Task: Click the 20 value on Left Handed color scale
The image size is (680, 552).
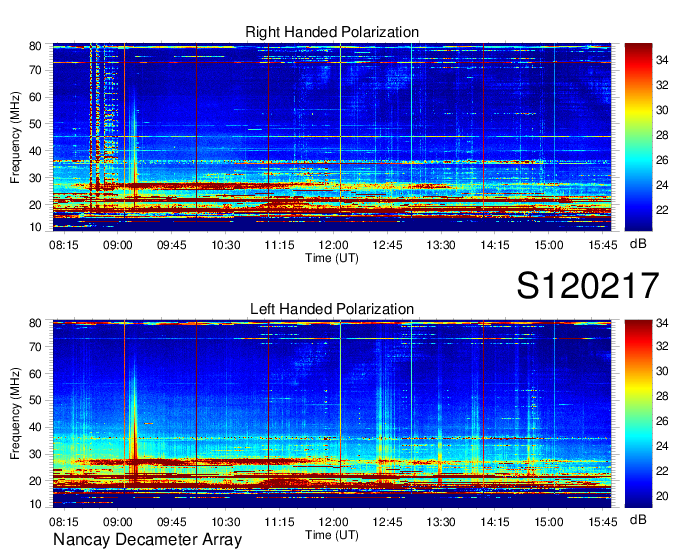Action: [x=662, y=496]
